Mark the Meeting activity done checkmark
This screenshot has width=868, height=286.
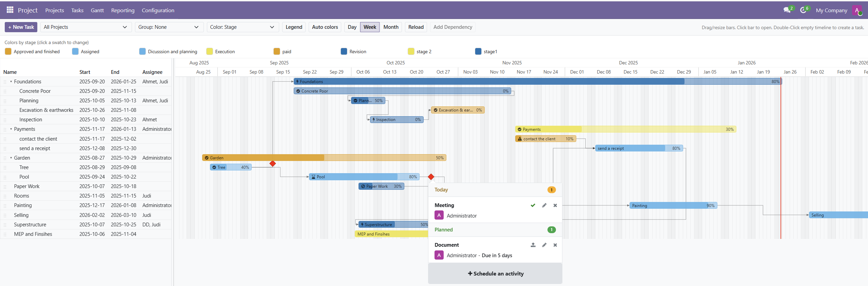pos(533,205)
